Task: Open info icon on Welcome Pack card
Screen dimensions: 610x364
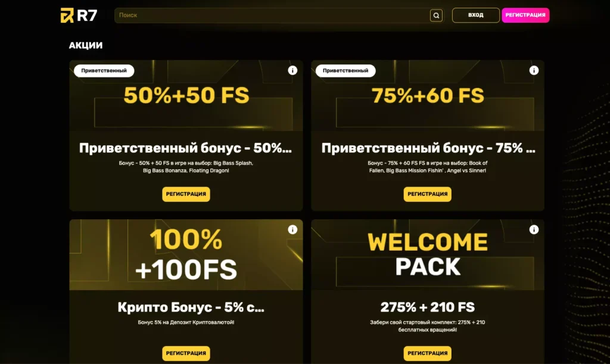Action: 534,229
